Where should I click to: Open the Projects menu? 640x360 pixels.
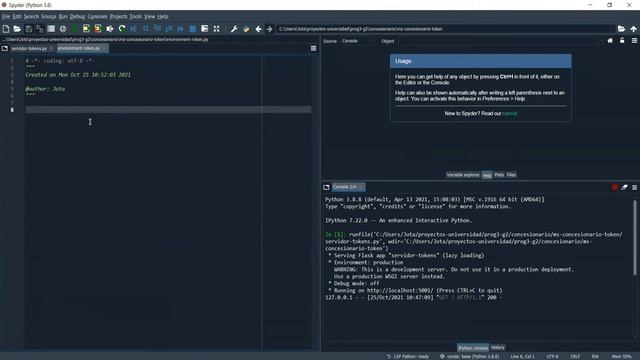click(118, 16)
